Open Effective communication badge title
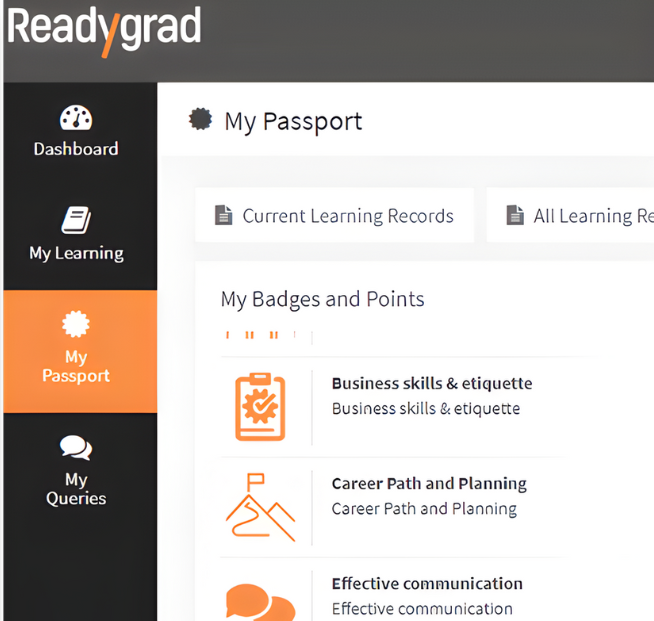The image size is (654, 621). [427, 583]
